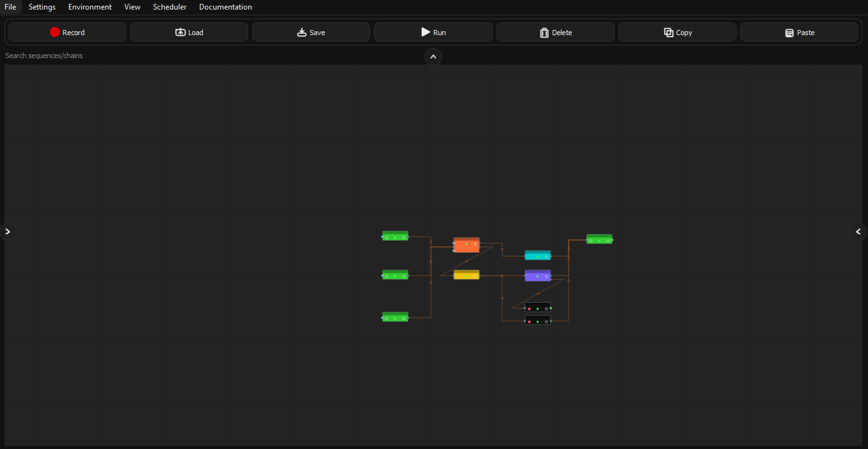Open the Environment menu
Screen dimensions: 868x449
coord(89,7)
